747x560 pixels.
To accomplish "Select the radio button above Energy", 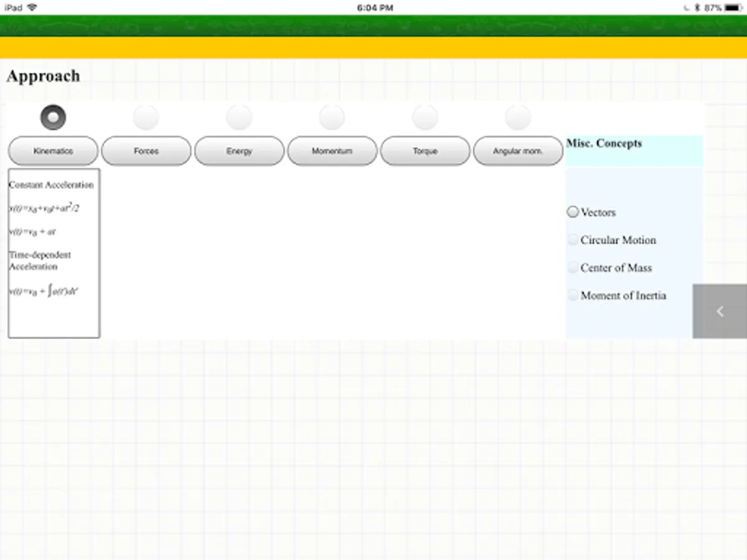I will click(239, 117).
